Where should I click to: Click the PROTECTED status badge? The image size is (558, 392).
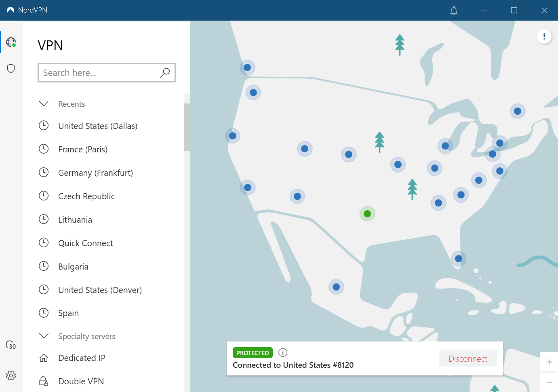(x=253, y=353)
